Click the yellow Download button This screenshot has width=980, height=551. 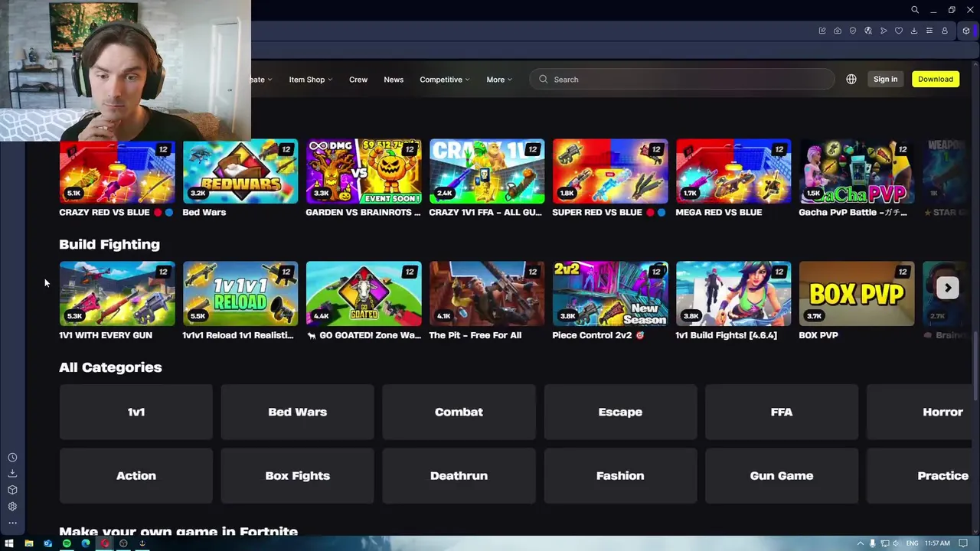pos(936,79)
